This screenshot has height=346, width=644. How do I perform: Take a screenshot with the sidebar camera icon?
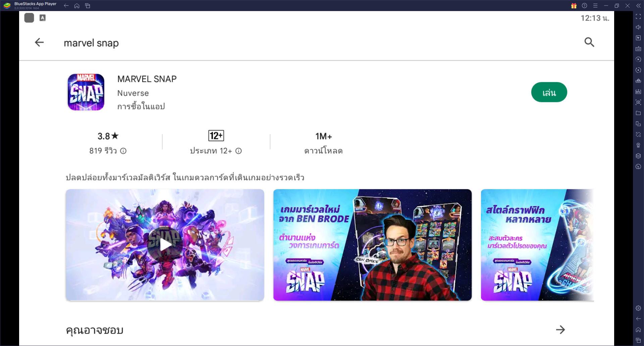click(x=638, y=102)
